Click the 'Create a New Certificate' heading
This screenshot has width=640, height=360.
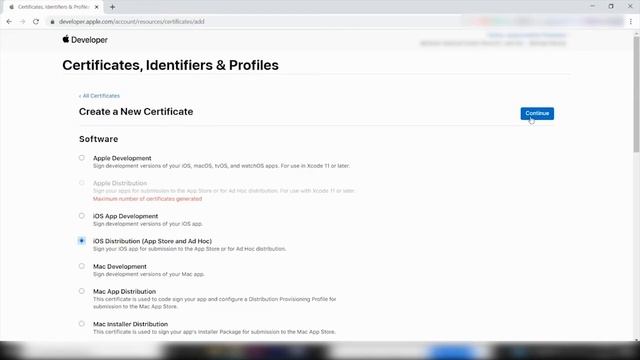pos(136,111)
